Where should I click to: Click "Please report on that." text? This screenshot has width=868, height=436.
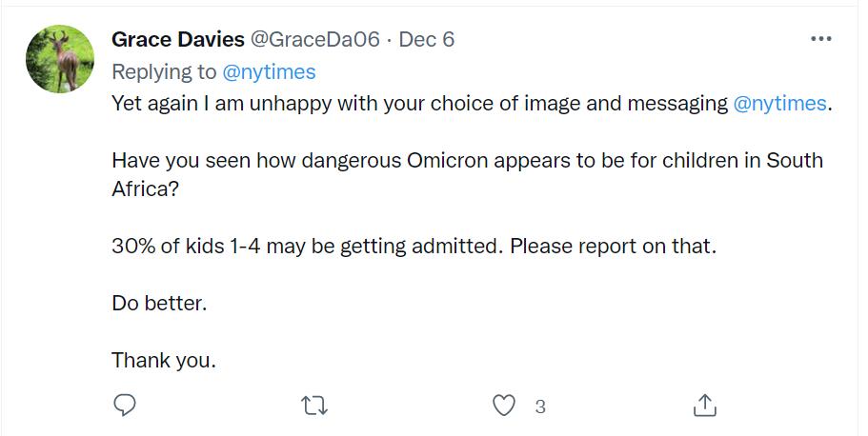point(613,246)
